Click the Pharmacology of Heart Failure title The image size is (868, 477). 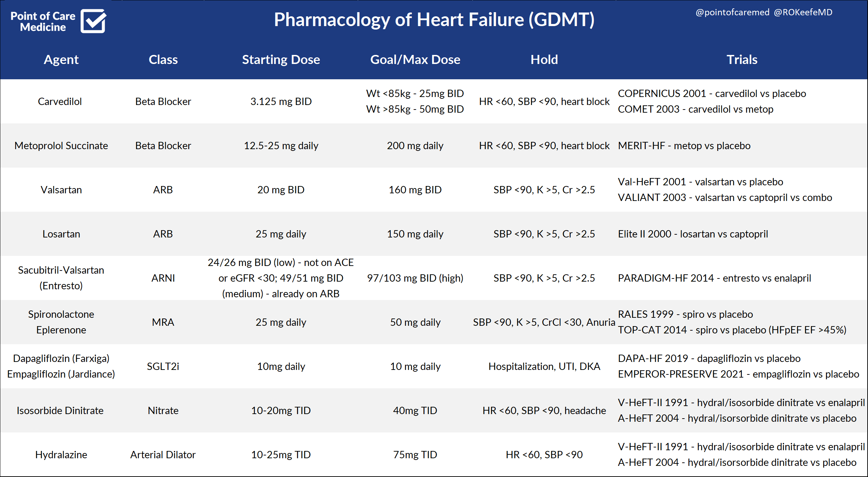[434, 20]
